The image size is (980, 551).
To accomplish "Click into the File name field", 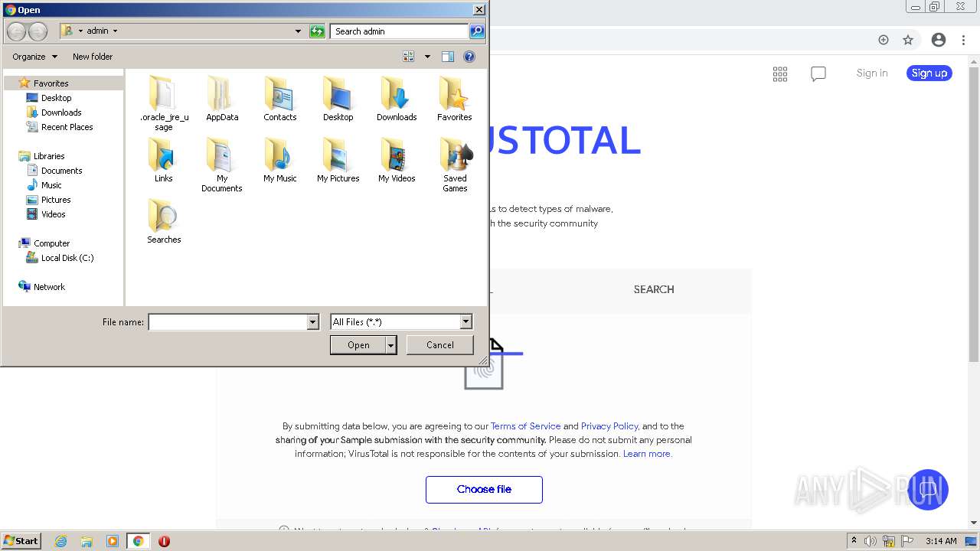I will click(x=228, y=322).
